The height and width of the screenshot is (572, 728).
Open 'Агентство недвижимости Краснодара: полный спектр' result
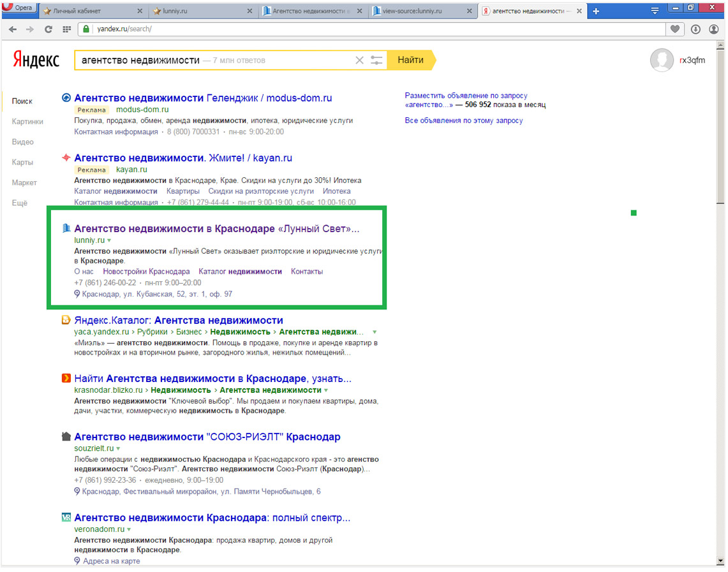point(212,517)
